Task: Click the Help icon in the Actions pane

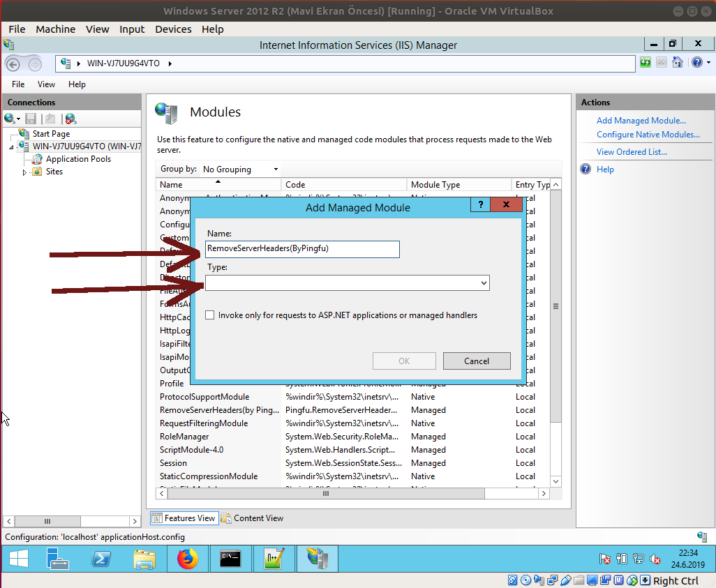Action: click(x=586, y=169)
